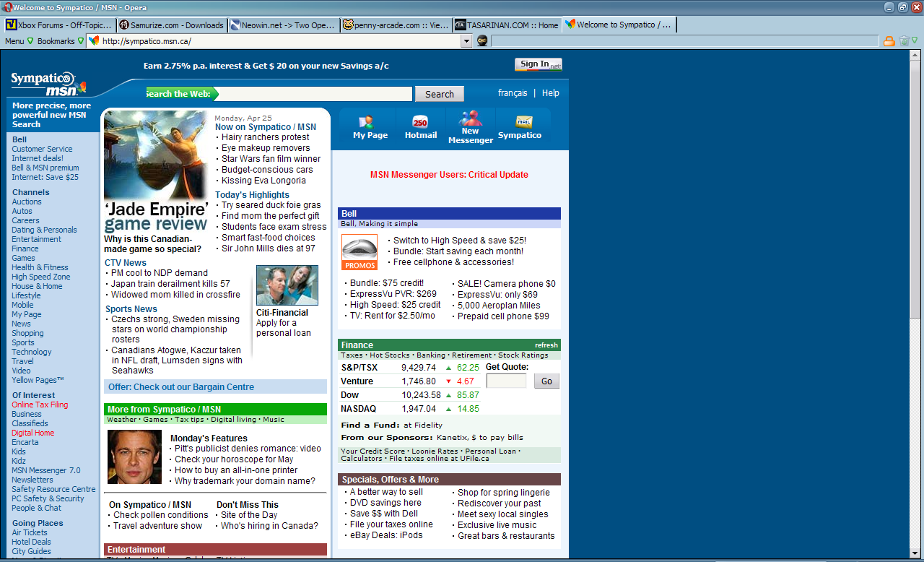This screenshot has width=924, height=562.
Task: Switch to the Xbox Forums tab
Action: (x=58, y=25)
